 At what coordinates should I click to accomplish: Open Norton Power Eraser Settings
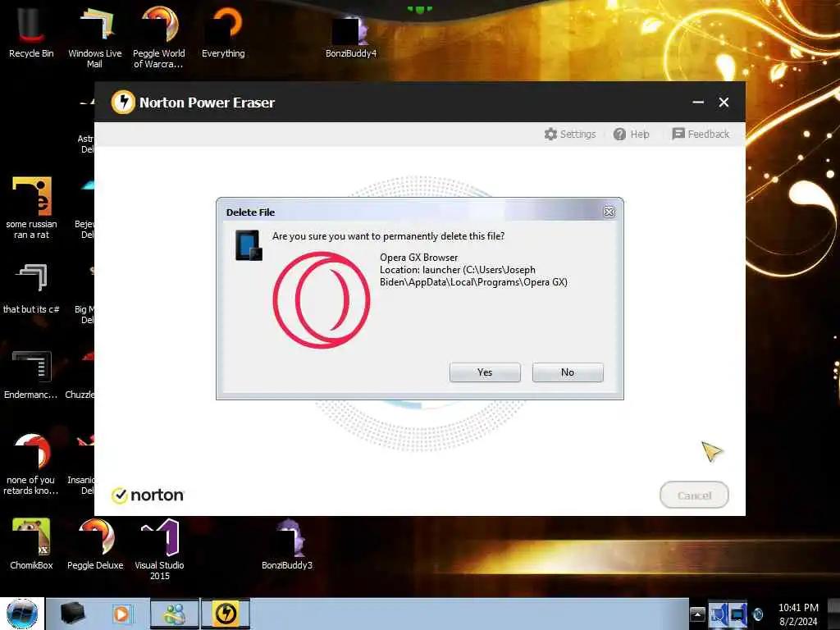pyautogui.click(x=570, y=134)
